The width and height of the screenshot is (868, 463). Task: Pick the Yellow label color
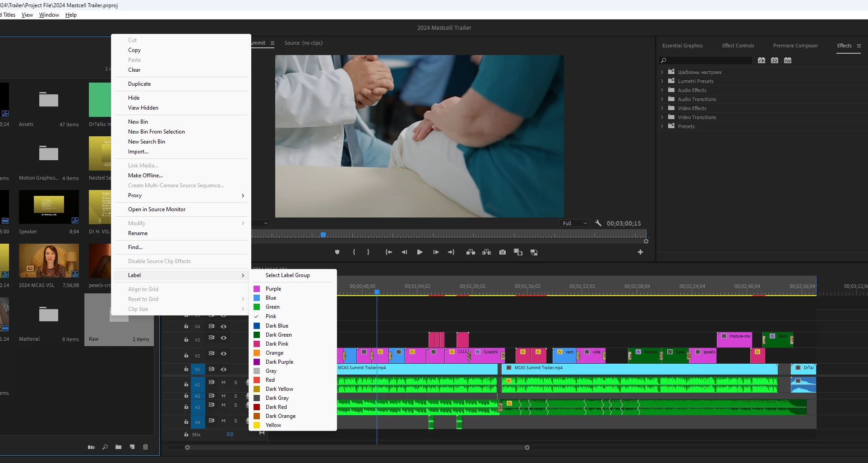click(x=293, y=425)
